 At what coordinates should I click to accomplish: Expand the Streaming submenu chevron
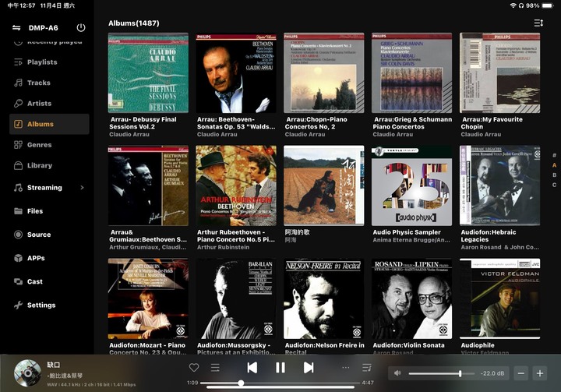click(83, 188)
